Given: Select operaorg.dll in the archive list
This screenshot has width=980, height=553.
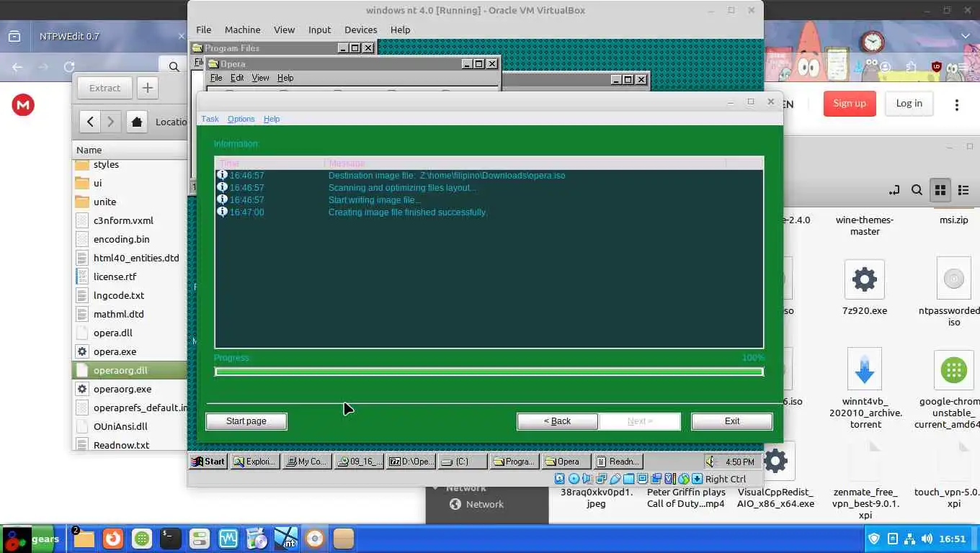Looking at the screenshot, I should click(130, 370).
